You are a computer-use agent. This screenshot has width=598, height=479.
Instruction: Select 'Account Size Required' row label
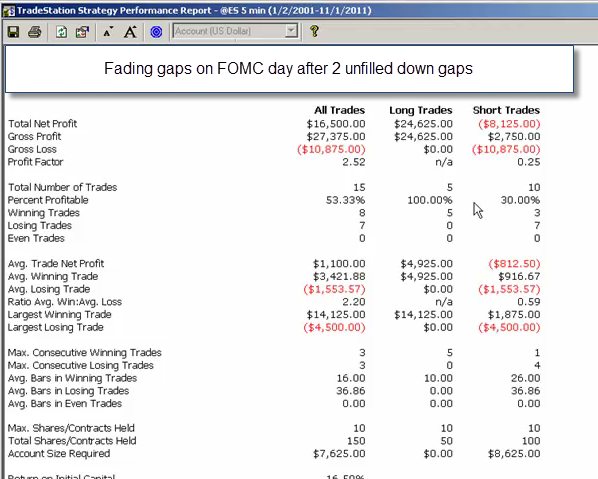(59, 453)
